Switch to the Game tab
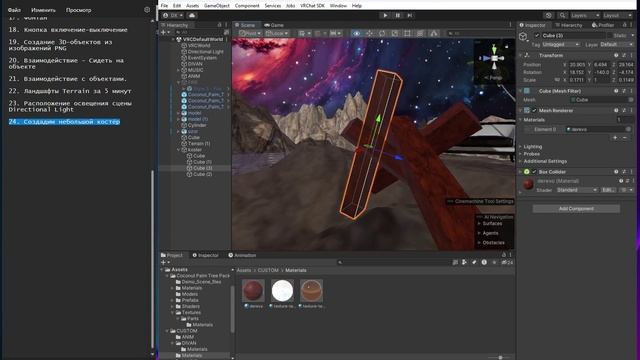Viewport: 640px width, 360px height. pos(274,25)
